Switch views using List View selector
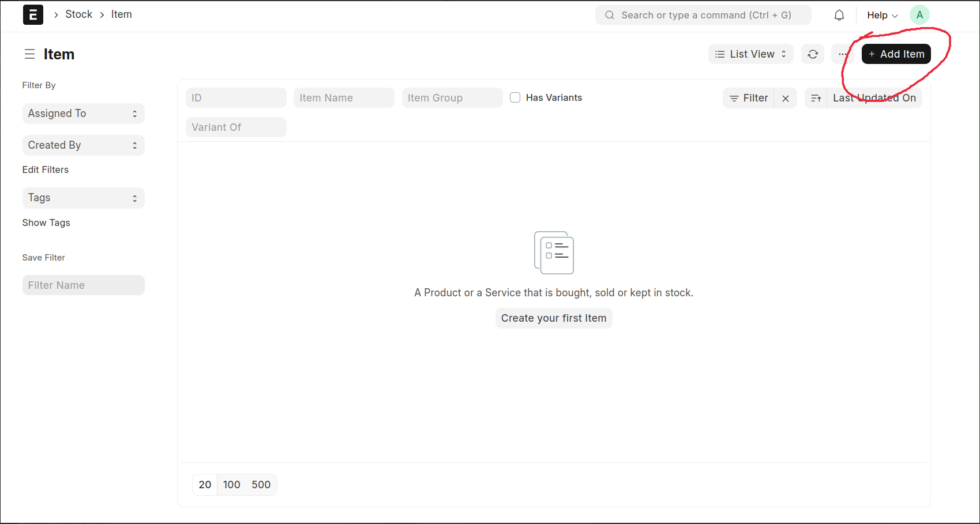980x524 pixels. [750, 54]
